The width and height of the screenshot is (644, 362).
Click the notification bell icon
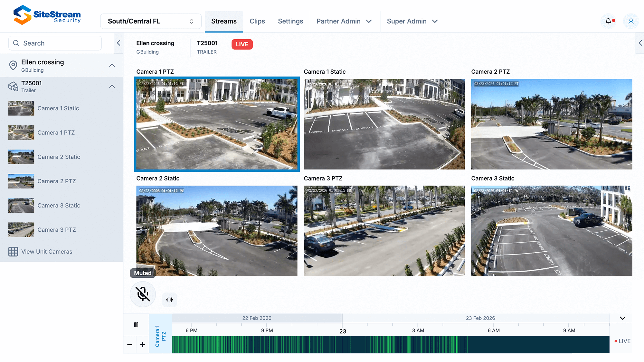tap(609, 21)
